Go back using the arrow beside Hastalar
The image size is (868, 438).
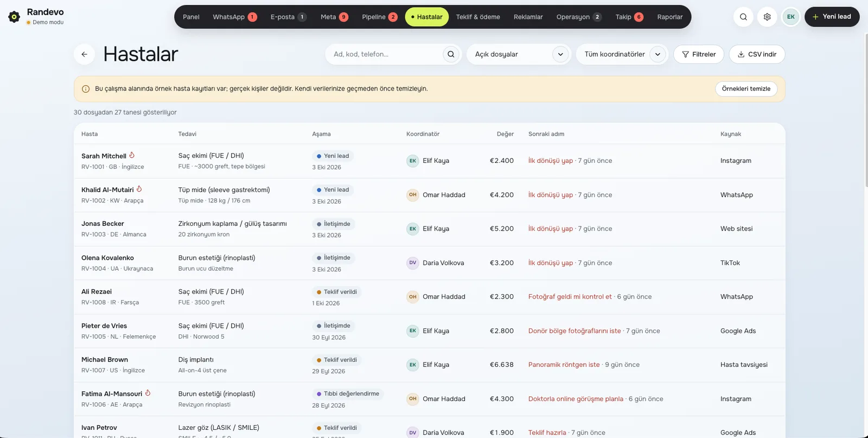pyautogui.click(x=84, y=54)
